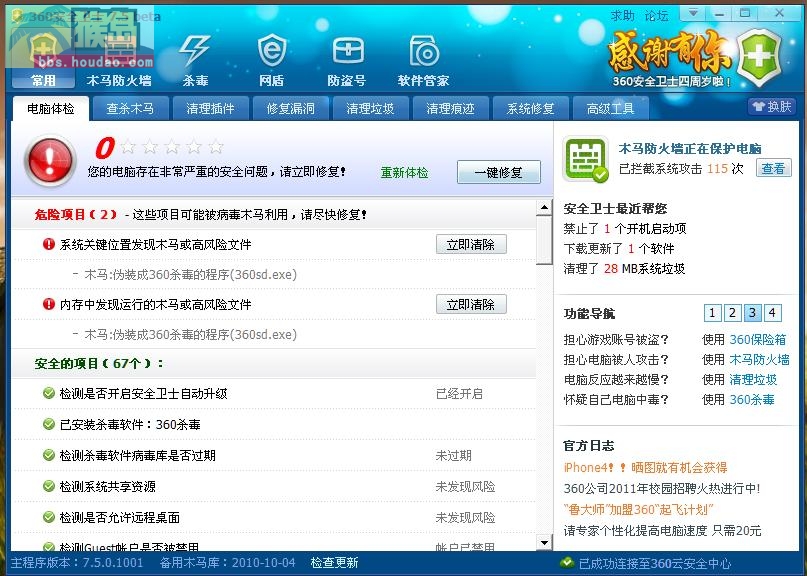Click the 感谢有你 anniversary banner text

coord(669,51)
